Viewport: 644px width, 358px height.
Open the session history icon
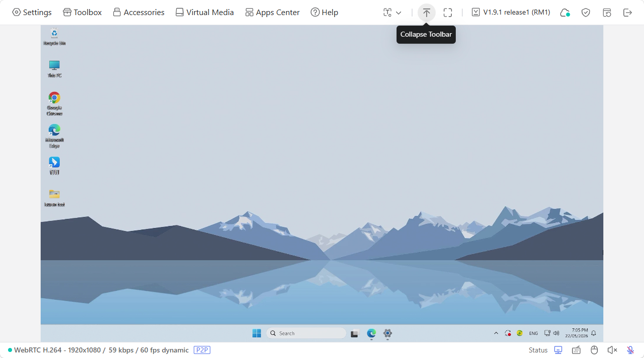[x=607, y=13]
